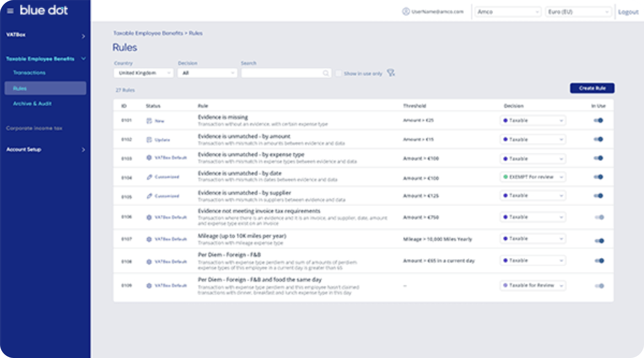Click inside the Search input field
The height and width of the screenshot is (358, 644).
point(281,73)
